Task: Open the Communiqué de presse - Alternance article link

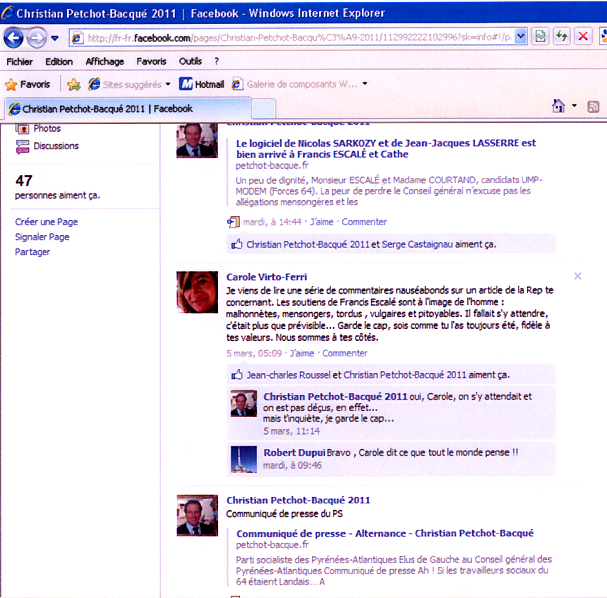Action: [x=385, y=533]
